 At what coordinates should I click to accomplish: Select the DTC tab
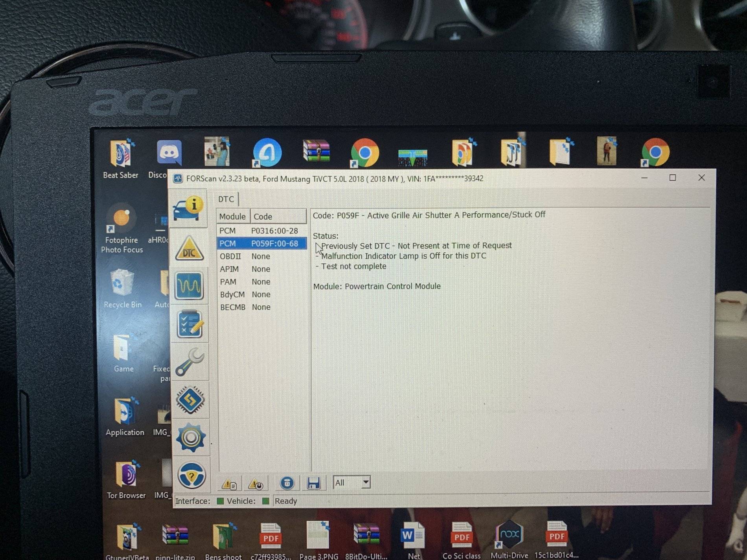pos(226,199)
